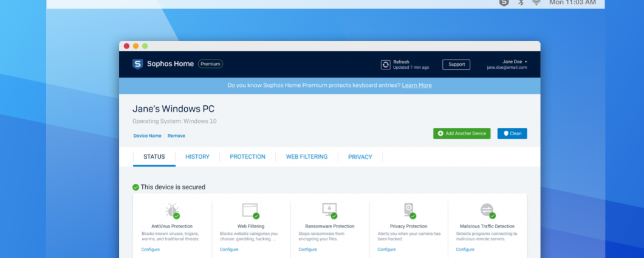Switch to the HISTORY tab
Viewport: 644px width, 258px height.
coord(197,157)
